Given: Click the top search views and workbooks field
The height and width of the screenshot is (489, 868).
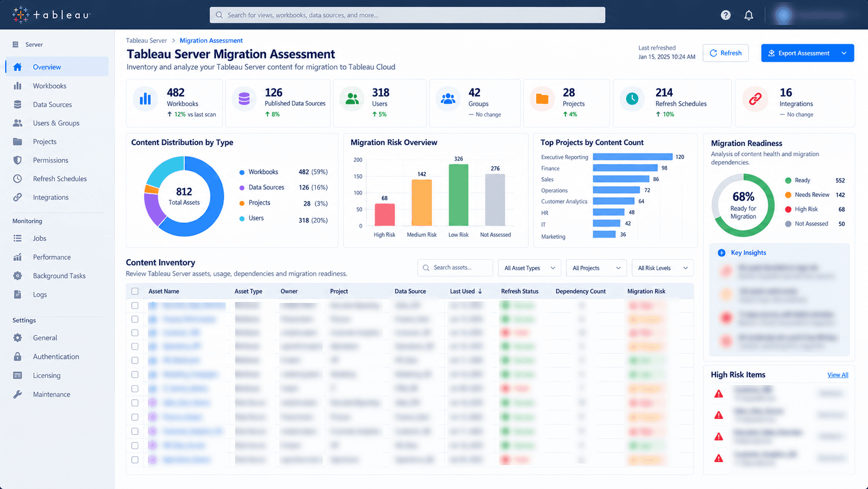Looking at the screenshot, I should point(408,15).
